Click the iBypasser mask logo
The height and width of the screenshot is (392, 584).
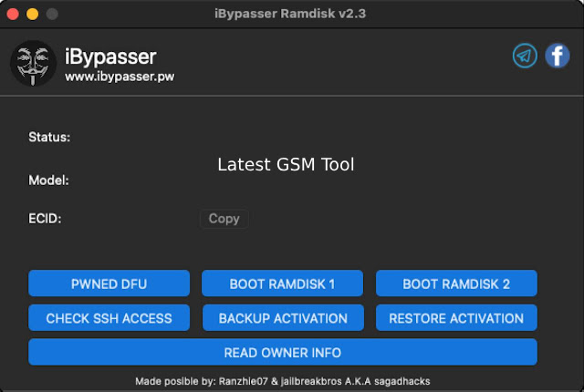pos(33,63)
